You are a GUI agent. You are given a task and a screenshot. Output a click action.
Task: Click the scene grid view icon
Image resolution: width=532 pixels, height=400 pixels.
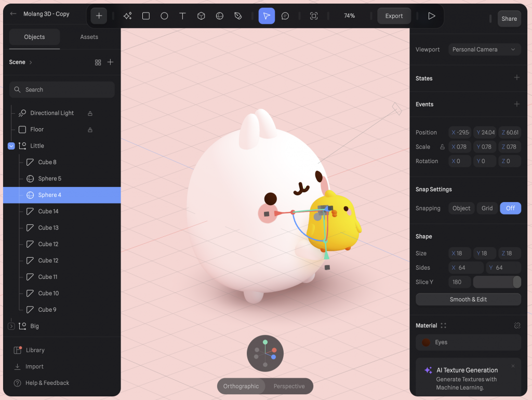point(98,62)
